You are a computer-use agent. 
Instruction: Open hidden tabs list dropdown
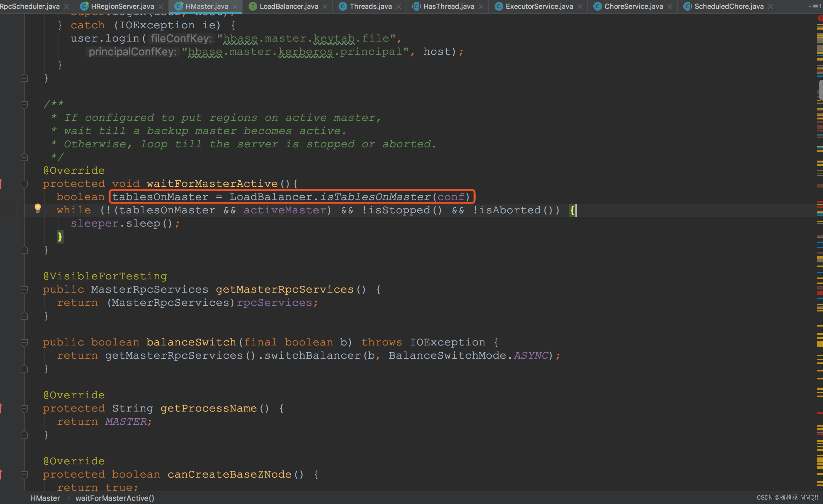tap(814, 6)
